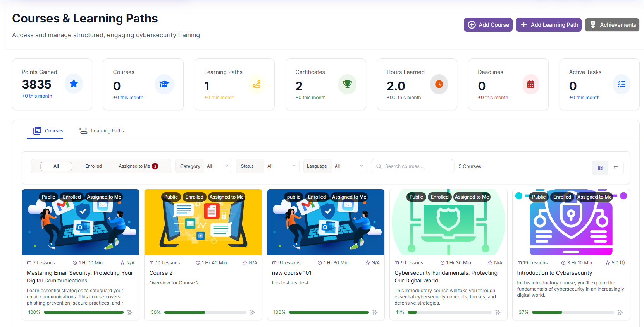Click sparkle icon on Mastering Email Security card
Image resolution: width=644 pixels, height=327 pixels.
tap(130, 312)
